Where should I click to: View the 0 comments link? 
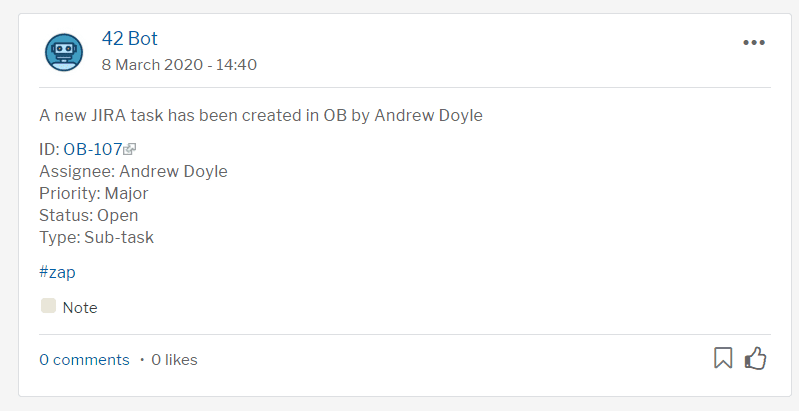[85, 360]
